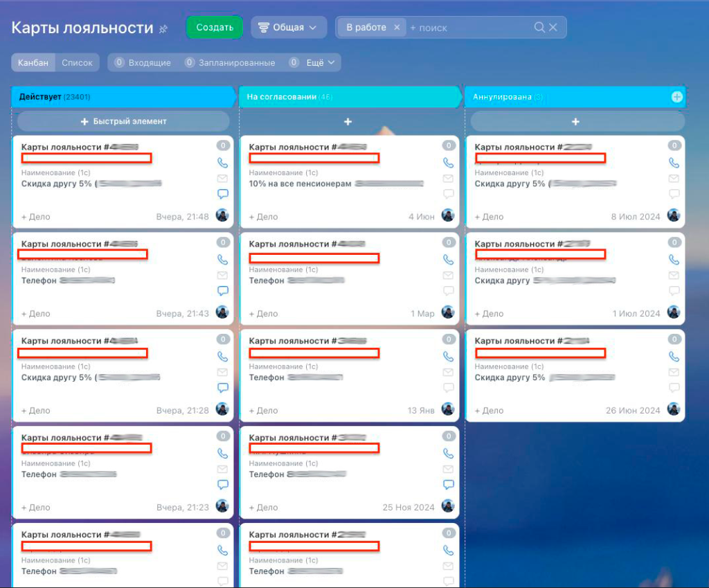Clear the search field with the X icon

(553, 28)
